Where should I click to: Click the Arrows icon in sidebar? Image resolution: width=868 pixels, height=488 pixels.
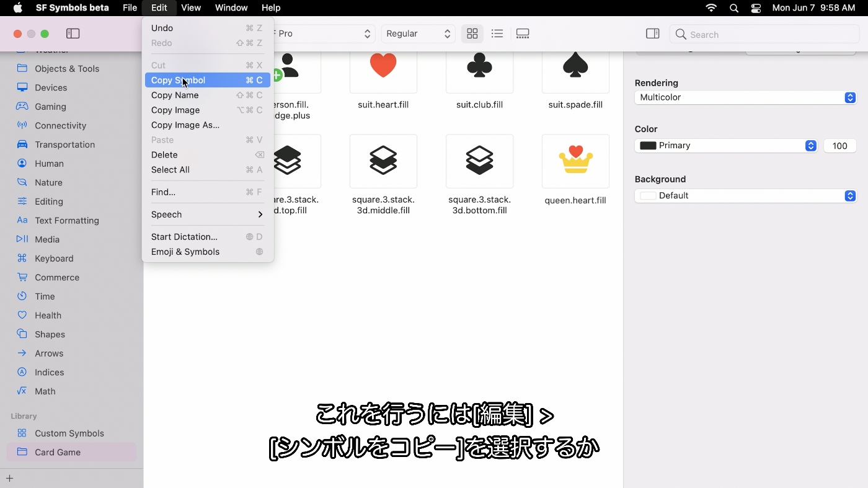tap(22, 353)
